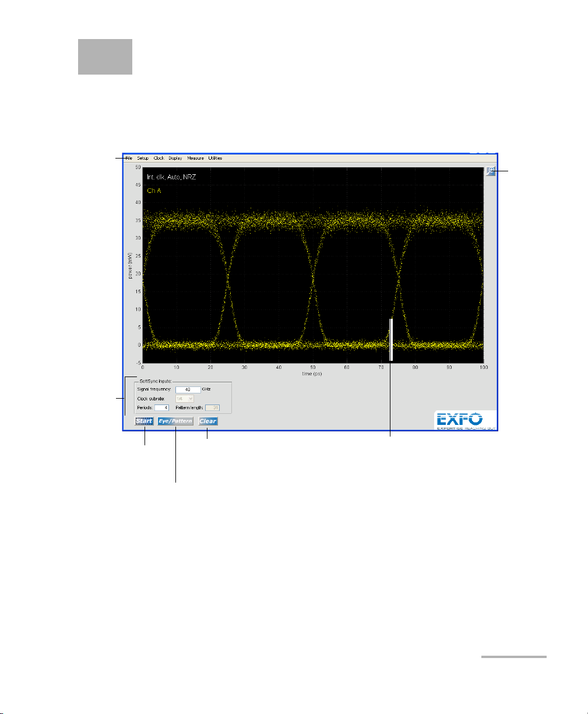Open the Clock menu

tap(159, 158)
